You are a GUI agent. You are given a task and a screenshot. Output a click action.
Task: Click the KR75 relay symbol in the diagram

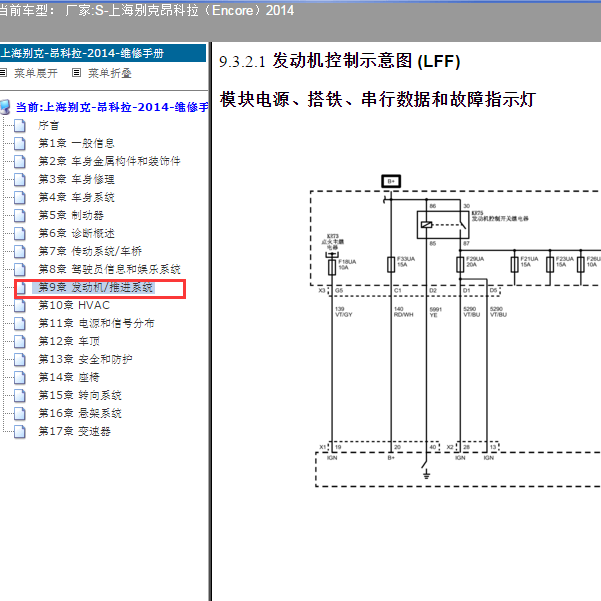tap(443, 225)
